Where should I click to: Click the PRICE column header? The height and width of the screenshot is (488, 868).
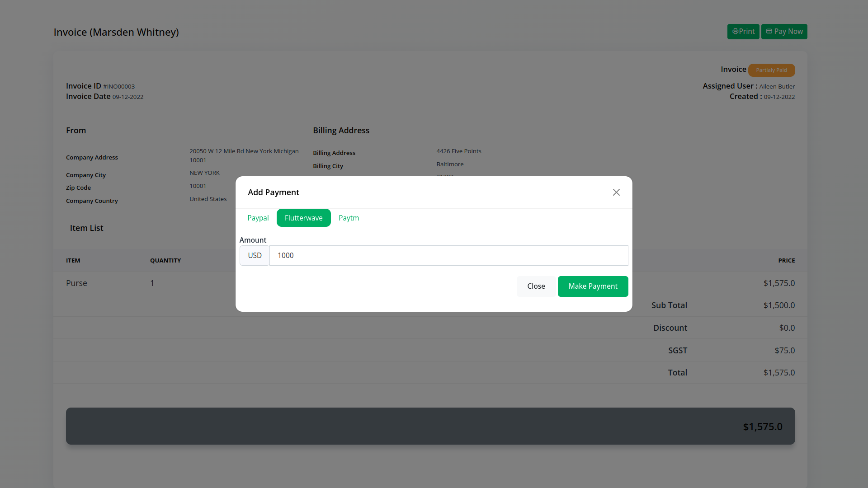(x=786, y=261)
